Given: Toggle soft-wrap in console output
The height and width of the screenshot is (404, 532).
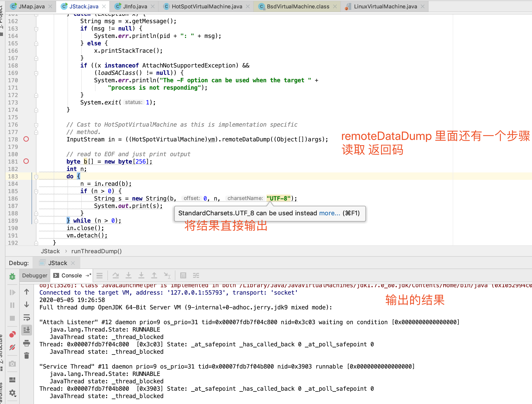Looking at the screenshot, I should (x=27, y=318).
